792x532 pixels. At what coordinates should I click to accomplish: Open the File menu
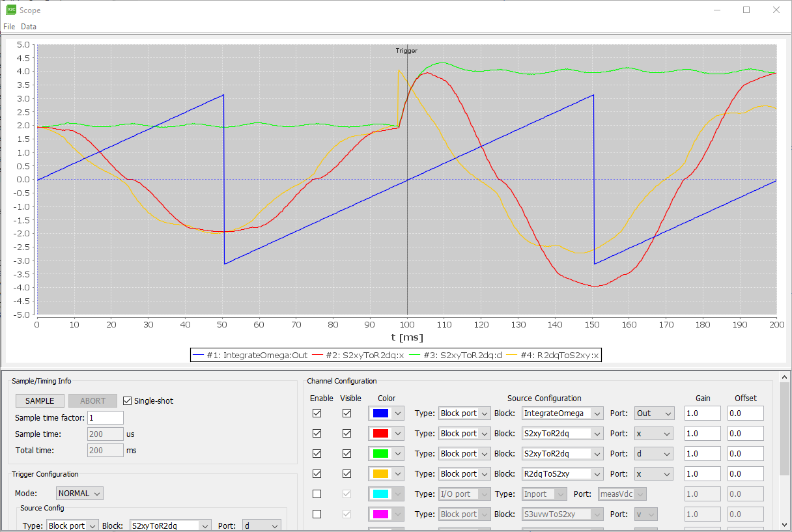[9, 26]
